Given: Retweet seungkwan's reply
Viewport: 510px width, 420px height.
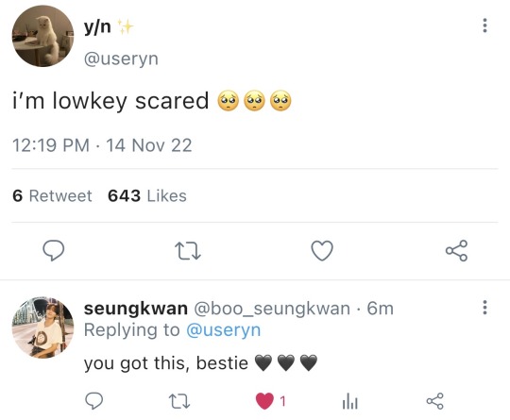Looking at the screenshot, I should tap(179, 401).
